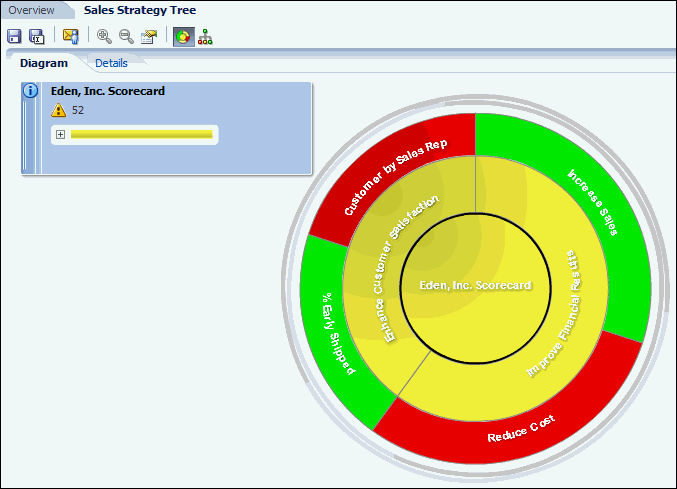The image size is (677, 489).
Task: Open the strategy tree properties icon
Action: point(149,37)
